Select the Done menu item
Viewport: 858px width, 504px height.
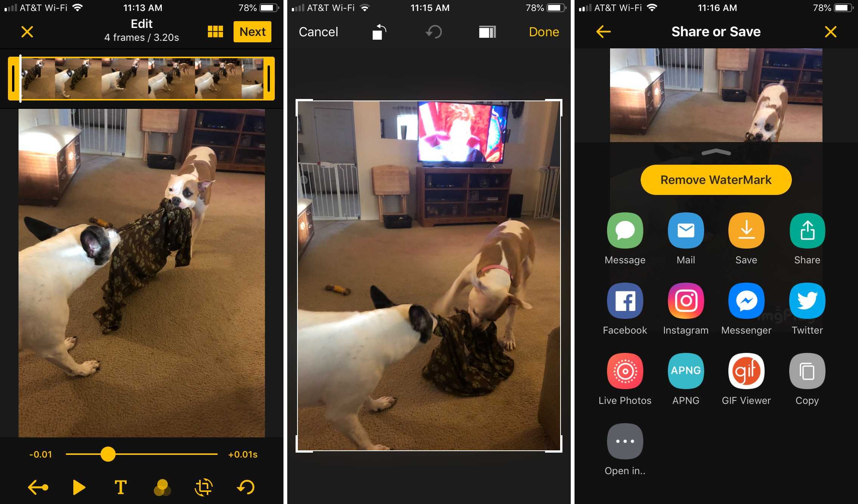coord(543,31)
